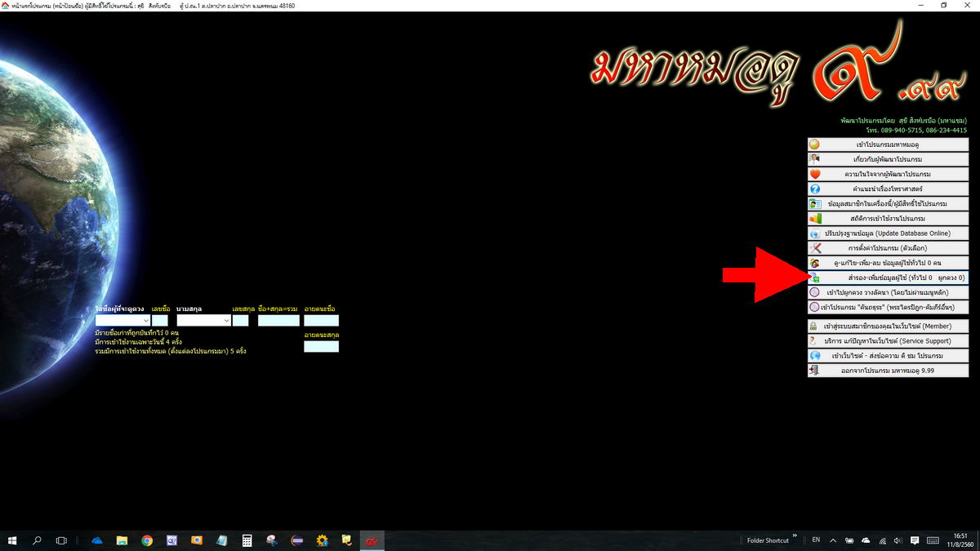Click the อายุตนะชื่อ field
Viewport: 980px width, 551px height.
(321, 321)
